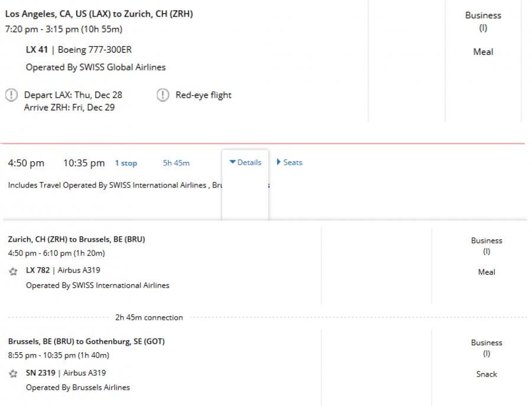
Task: Click the Details arrow triangle
Action: [x=233, y=163]
